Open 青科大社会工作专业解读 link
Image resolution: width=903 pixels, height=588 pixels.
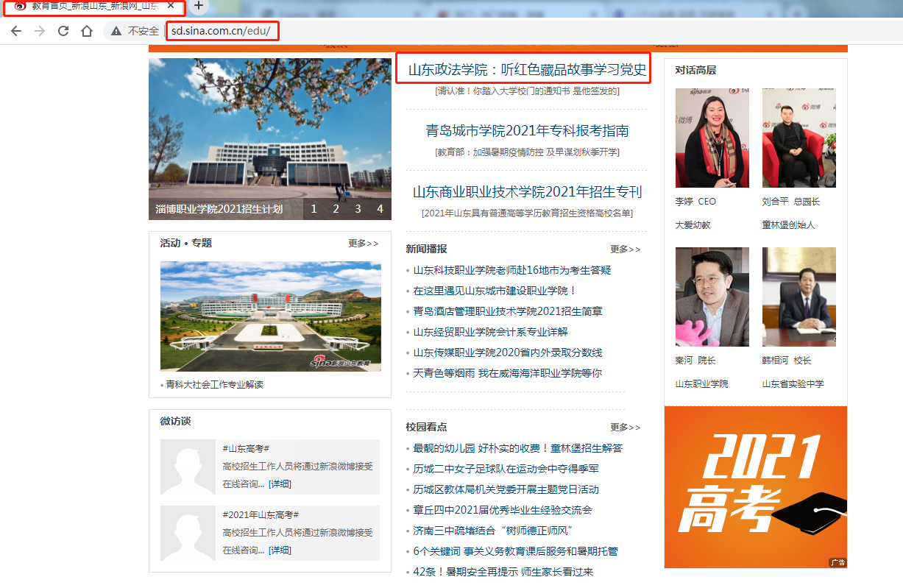click(214, 385)
